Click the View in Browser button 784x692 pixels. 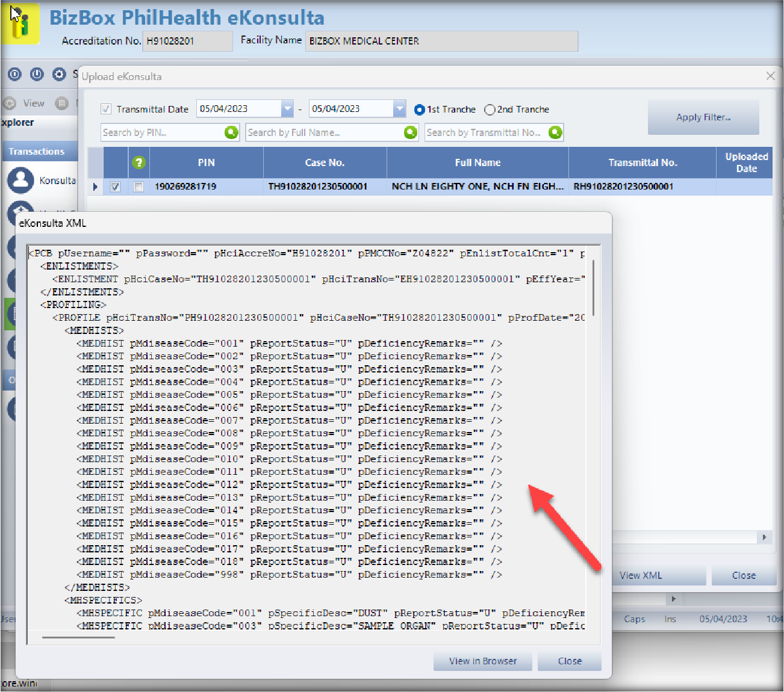(x=482, y=661)
